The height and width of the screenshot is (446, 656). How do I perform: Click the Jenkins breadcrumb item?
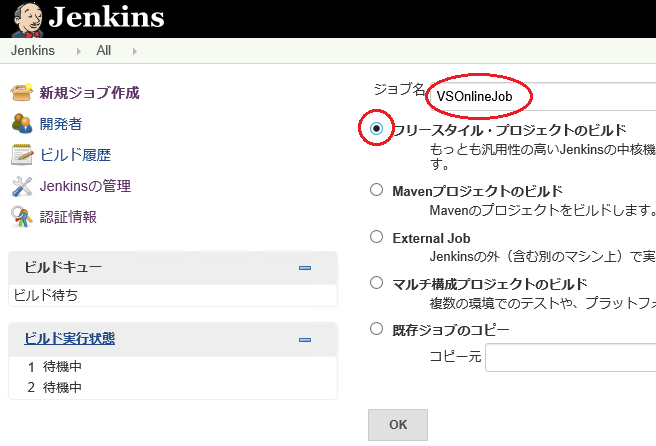[x=33, y=51]
